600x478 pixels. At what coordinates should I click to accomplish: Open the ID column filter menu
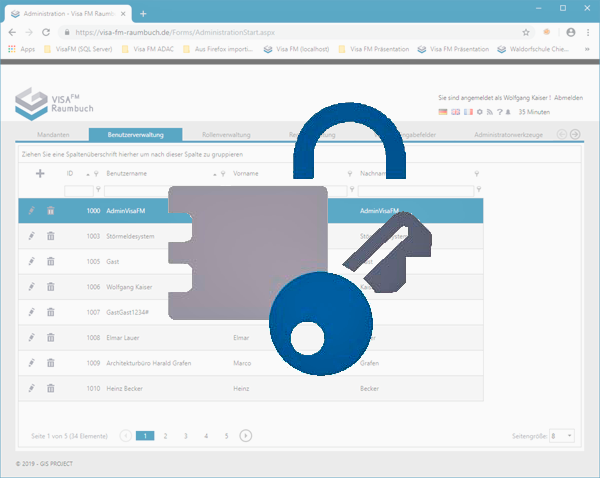(96, 174)
